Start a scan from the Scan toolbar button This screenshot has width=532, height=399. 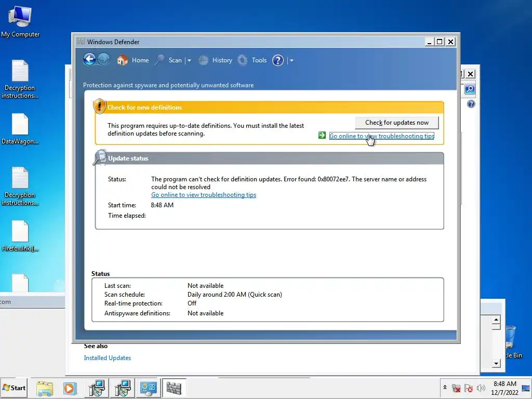[169, 60]
